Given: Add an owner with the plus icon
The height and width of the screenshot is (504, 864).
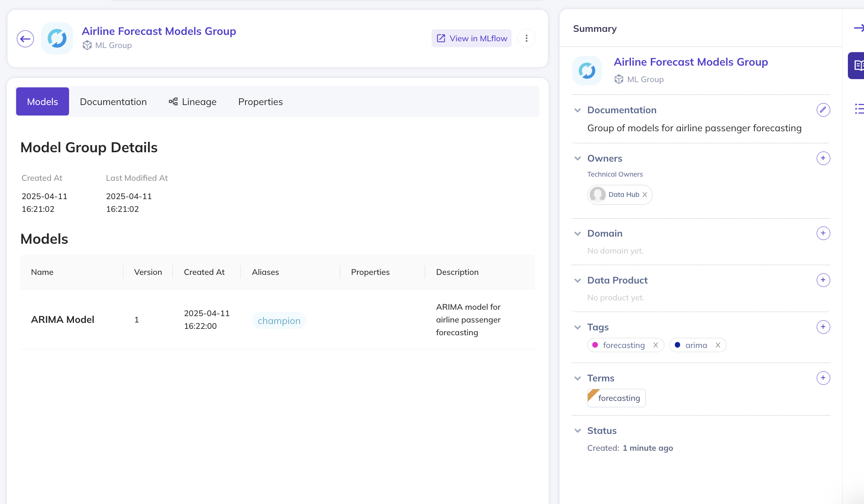Looking at the screenshot, I should pyautogui.click(x=823, y=158).
